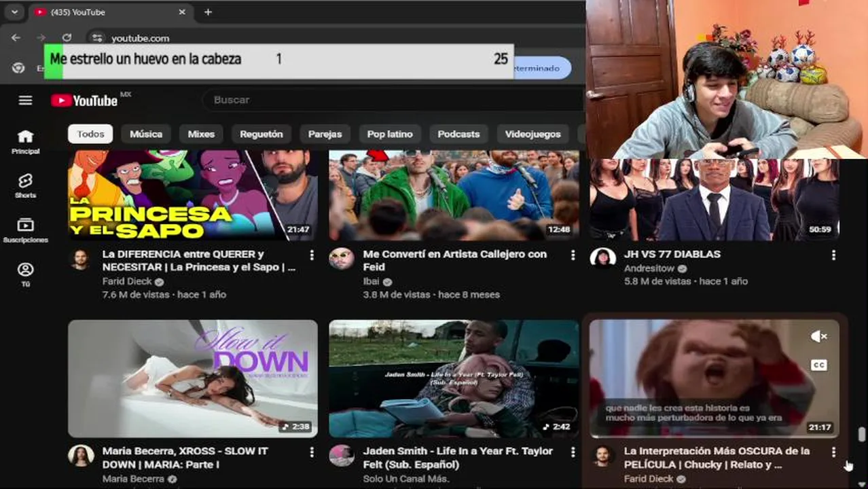Open options for JH VS 77 DIABLAS
This screenshot has width=868, height=489.
[833, 255]
